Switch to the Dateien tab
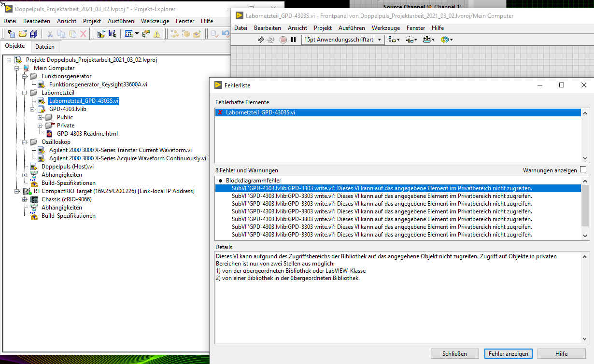 point(45,47)
